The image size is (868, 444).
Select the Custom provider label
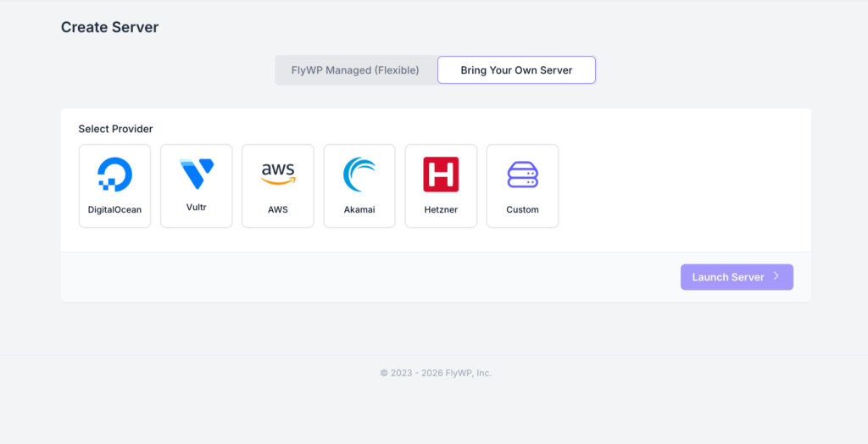pyautogui.click(x=522, y=209)
